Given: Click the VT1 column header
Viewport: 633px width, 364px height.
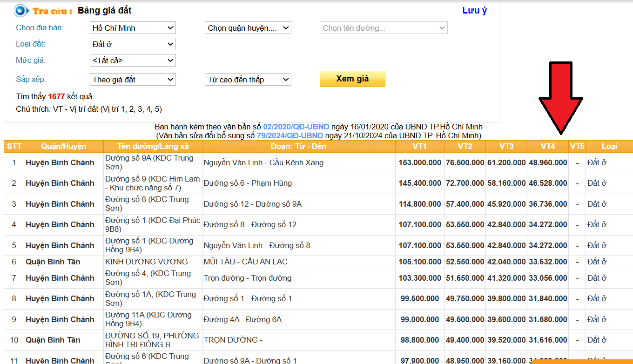Looking at the screenshot, I should point(420,146).
